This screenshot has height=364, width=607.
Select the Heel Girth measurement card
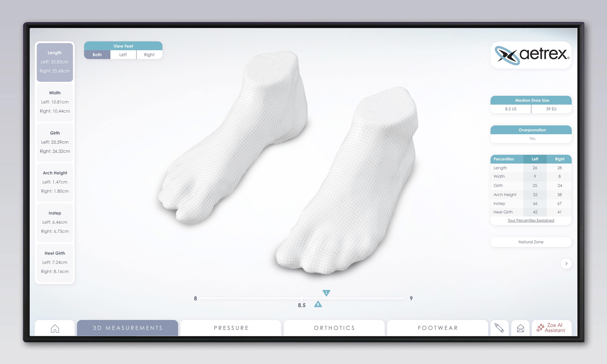click(55, 262)
